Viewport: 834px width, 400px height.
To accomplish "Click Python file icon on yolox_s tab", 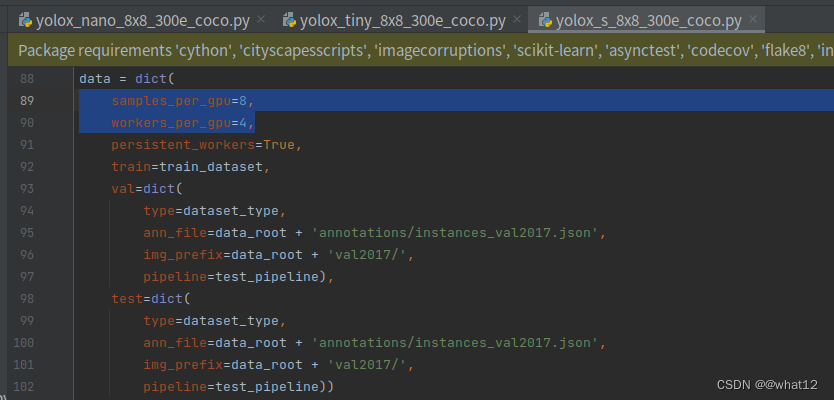I will pos(545,21).
